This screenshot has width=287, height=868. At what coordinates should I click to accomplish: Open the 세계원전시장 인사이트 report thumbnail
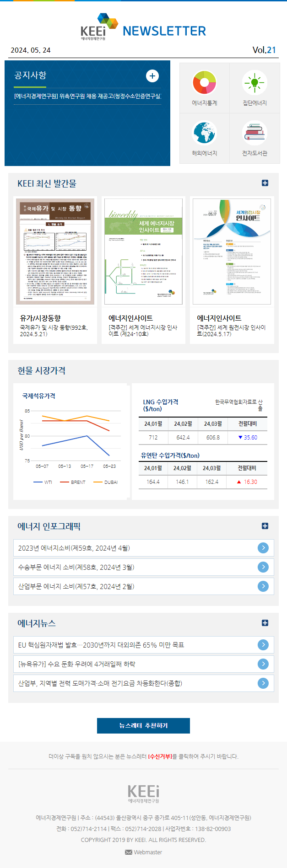[232, 252]
